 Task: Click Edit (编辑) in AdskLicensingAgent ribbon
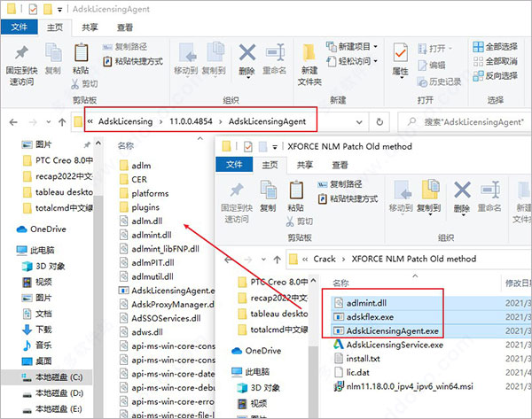432,65
